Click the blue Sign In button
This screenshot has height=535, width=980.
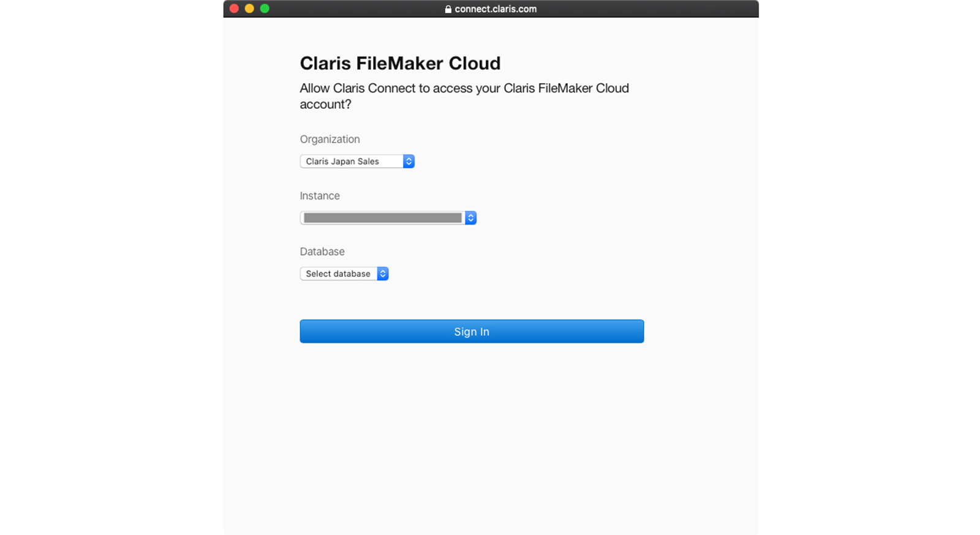(472, 331)
